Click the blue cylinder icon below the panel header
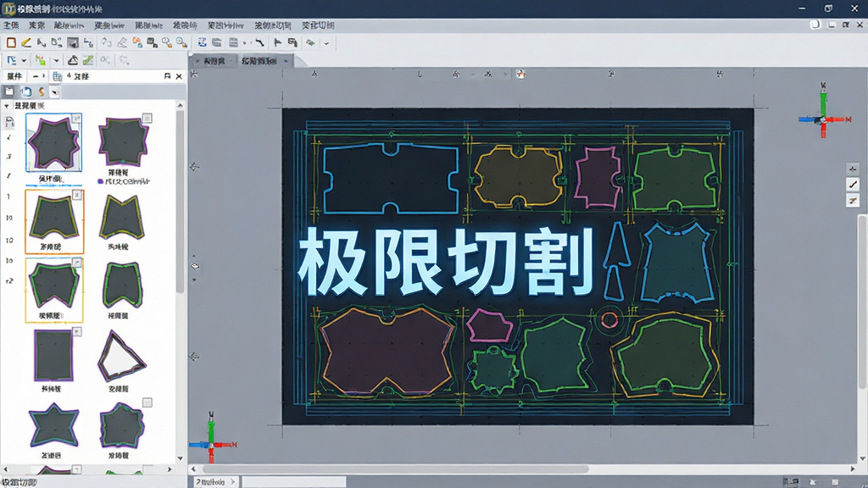 25,91
